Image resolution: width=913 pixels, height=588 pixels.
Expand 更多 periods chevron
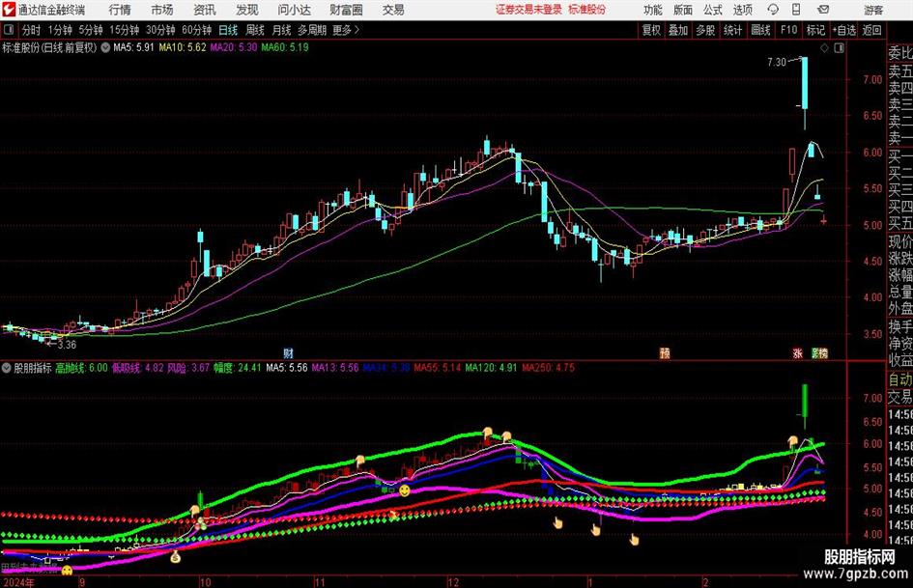pos(357,30)
